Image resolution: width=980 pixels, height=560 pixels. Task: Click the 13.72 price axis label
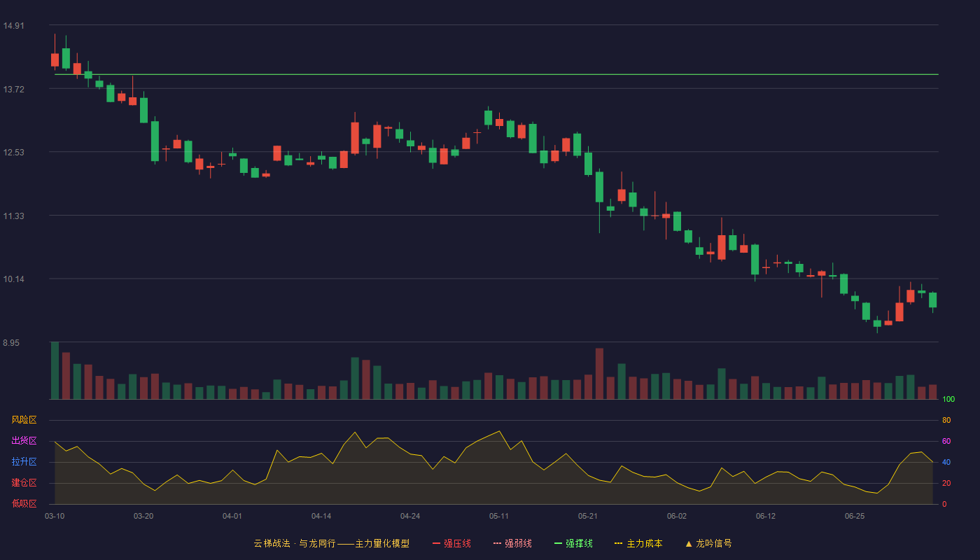(x=13, y=90)
